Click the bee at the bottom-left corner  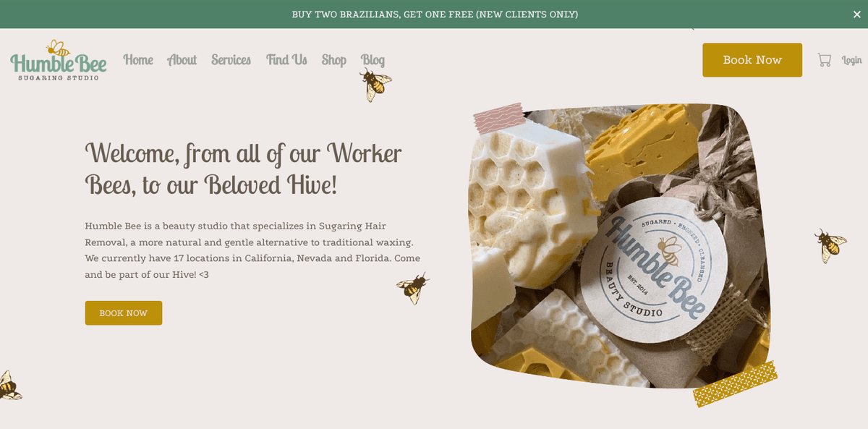pyautogui.click(x=9, y=386)
